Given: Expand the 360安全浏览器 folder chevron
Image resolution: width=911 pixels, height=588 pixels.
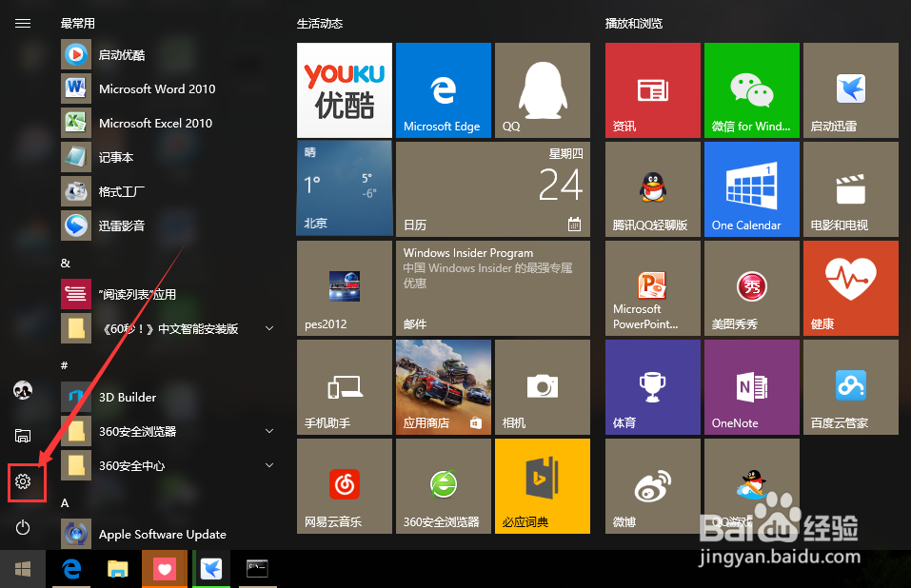Looking at the screenshot, I should point(269,431).
